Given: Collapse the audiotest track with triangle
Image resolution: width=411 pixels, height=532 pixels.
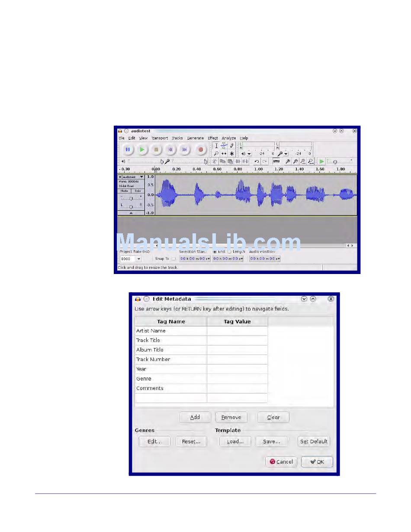Looking at the screenshot, I should 131,213.
